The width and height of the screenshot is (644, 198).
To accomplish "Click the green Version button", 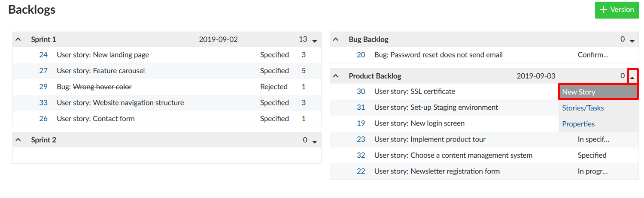I will pos(617,10).
